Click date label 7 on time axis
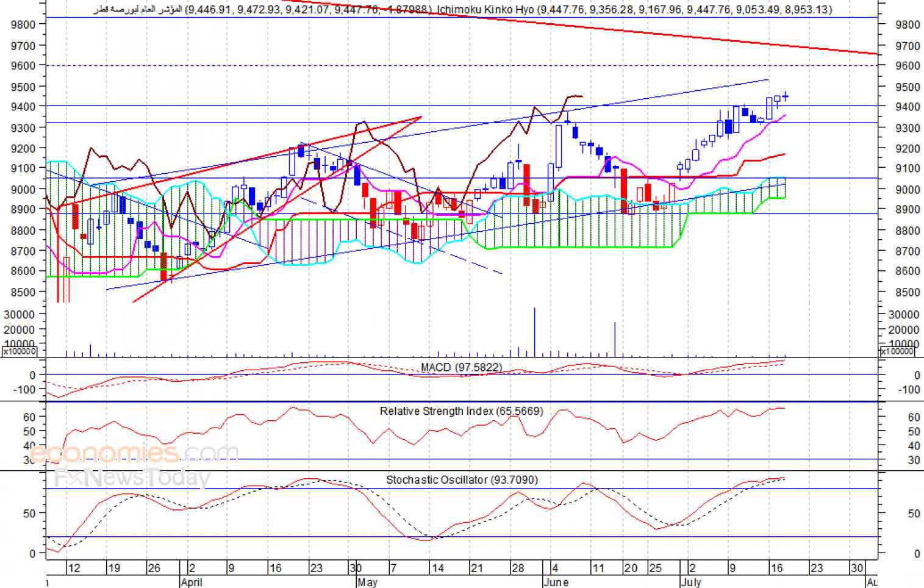This screenshot has height=588, width=924. pyautogui.click(x=394, y=568)
